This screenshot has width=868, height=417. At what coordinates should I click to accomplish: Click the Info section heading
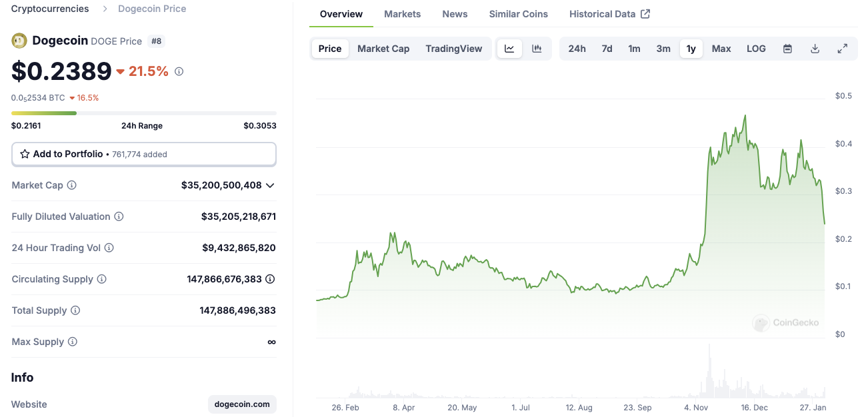click(x=22, y=377)
